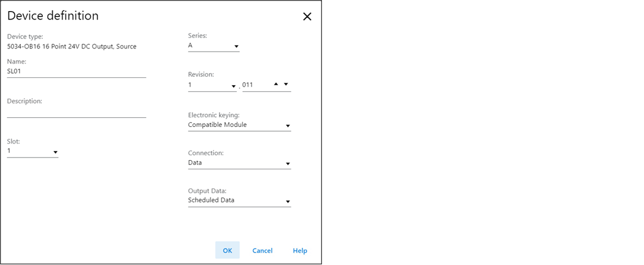Open the Slot dropdown
This screenshot has width=644, height=265.
(x=33, y=152)
